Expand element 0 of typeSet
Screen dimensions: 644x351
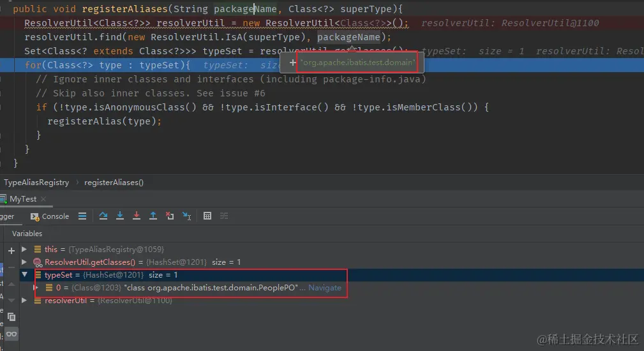36,288
